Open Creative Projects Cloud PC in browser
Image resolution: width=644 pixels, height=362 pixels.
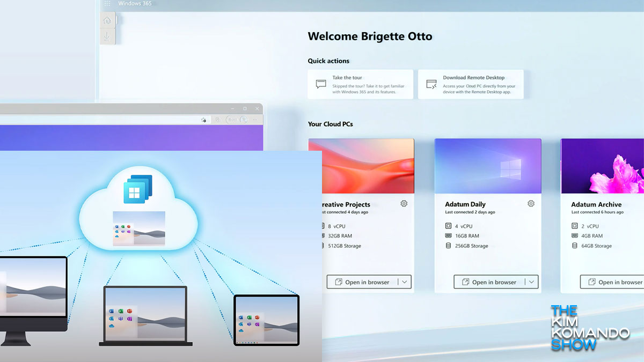pyautogui.click(x=363, y=282)
